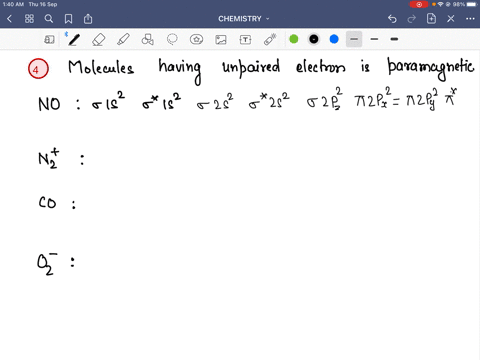Select the Shapes tool

tap(148, 40)
